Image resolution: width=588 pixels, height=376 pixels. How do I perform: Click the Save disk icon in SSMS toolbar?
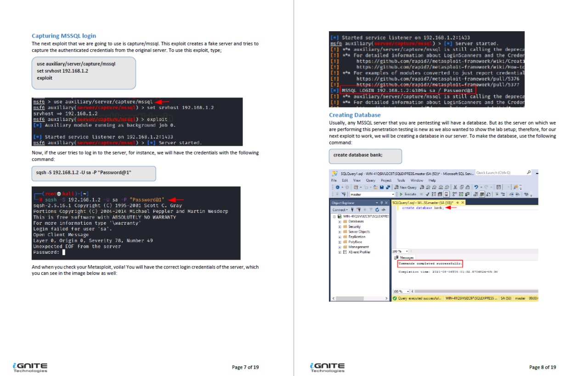(382, 188)
